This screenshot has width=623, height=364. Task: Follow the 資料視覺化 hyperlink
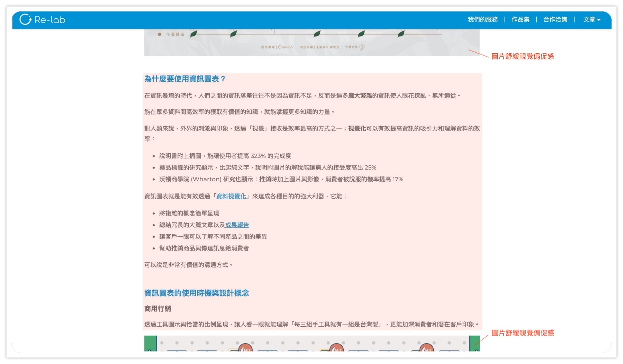[x=231, y=196]
